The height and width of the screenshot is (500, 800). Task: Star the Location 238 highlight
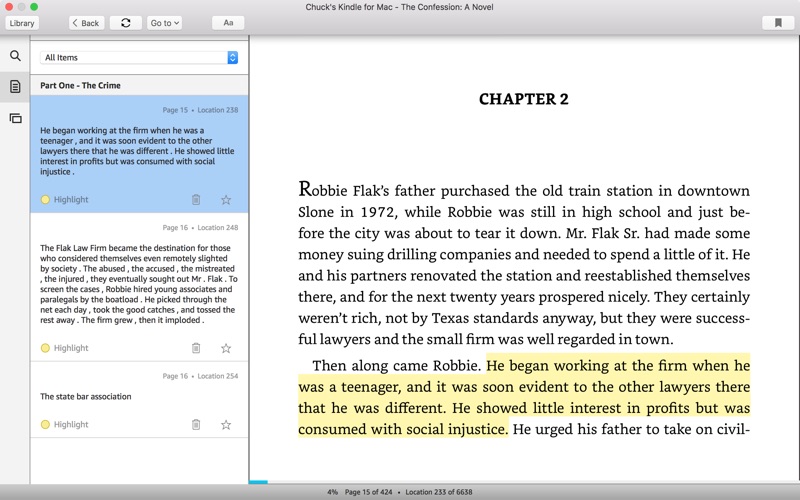(x=226, y=200)
